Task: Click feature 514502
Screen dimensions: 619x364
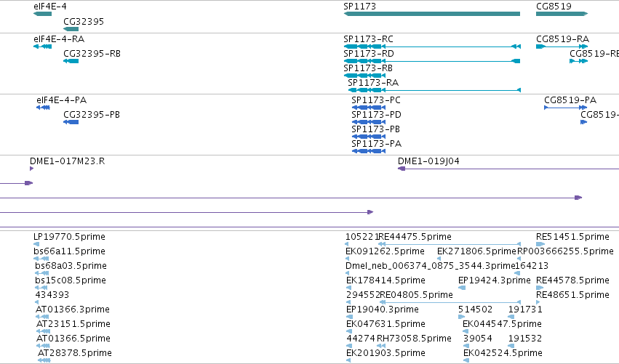Action: 461,317
